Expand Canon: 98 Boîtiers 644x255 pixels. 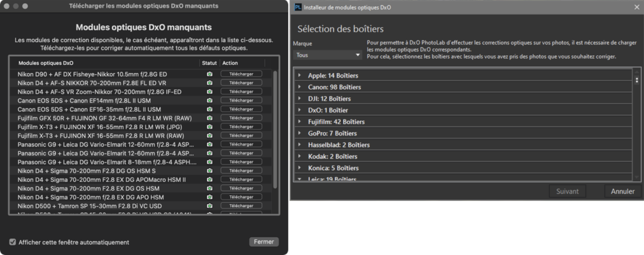coord(299,87)
